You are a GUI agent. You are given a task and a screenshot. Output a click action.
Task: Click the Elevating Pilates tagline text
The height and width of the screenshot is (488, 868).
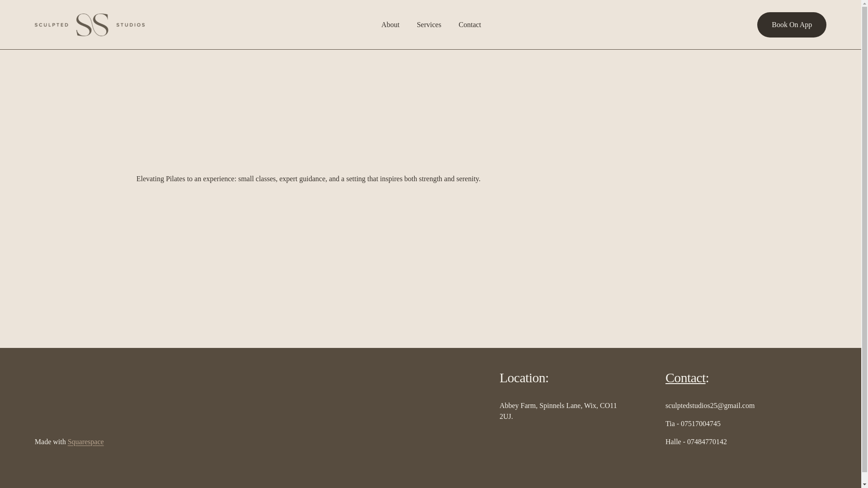click(x=308, y=179)
